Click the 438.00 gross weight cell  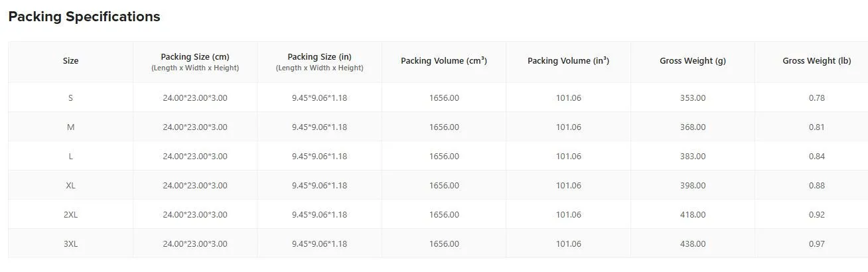(693, 243)
